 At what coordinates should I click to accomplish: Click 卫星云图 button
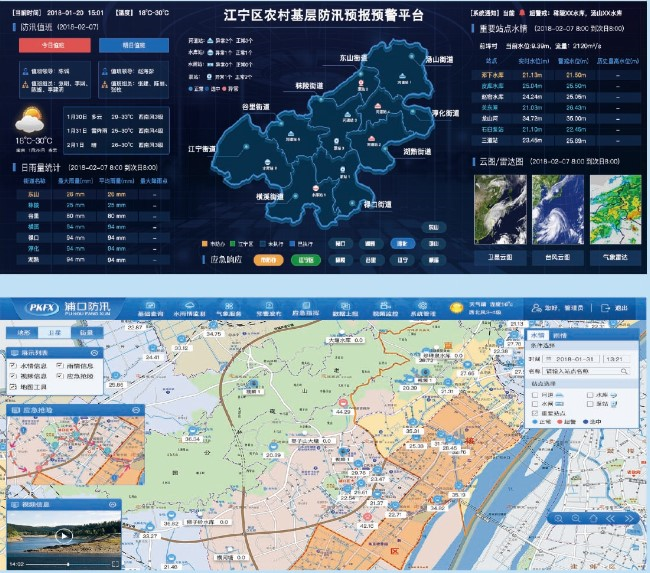point(500,257)
